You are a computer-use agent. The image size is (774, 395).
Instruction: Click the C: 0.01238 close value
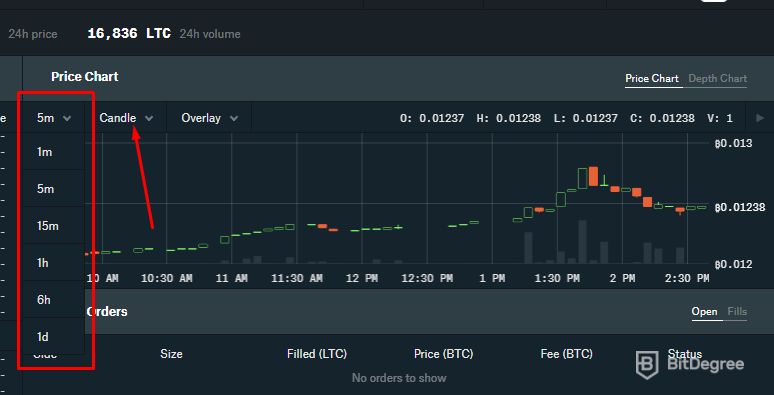point(662,118)
